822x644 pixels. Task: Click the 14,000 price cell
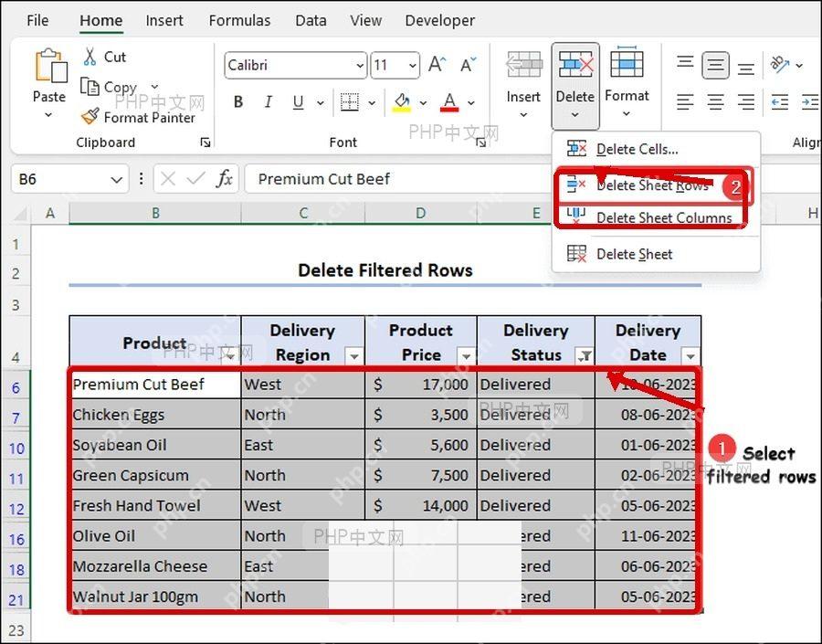pyautogui.click(x=421, y=505)
